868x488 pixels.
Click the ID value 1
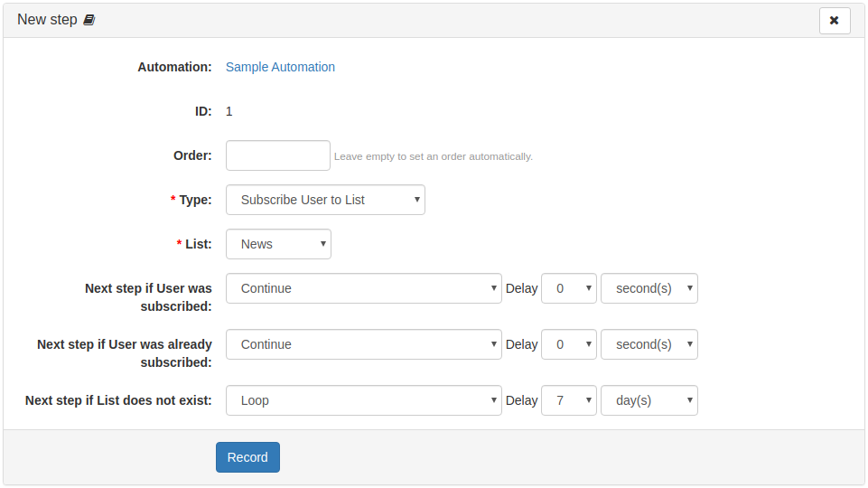229,112
